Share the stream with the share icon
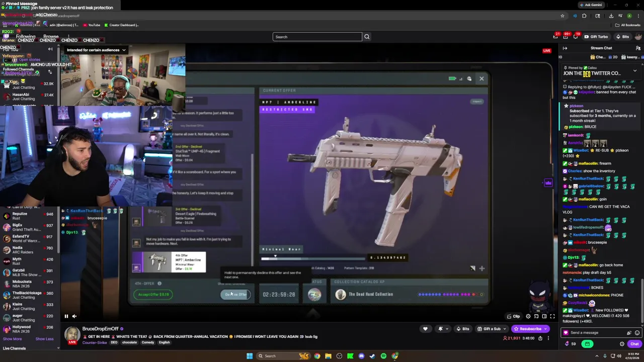This screenshot has height=362, width=644. [540, 338]
